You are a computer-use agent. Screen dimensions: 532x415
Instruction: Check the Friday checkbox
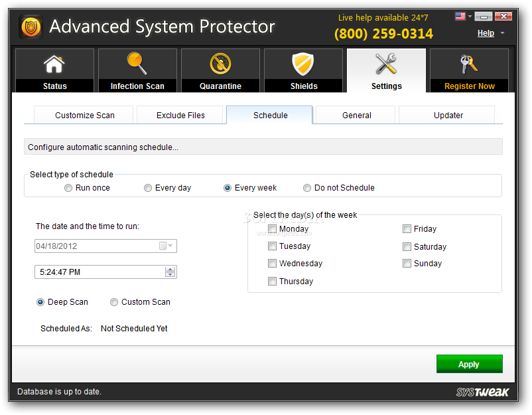pos(407,228)
